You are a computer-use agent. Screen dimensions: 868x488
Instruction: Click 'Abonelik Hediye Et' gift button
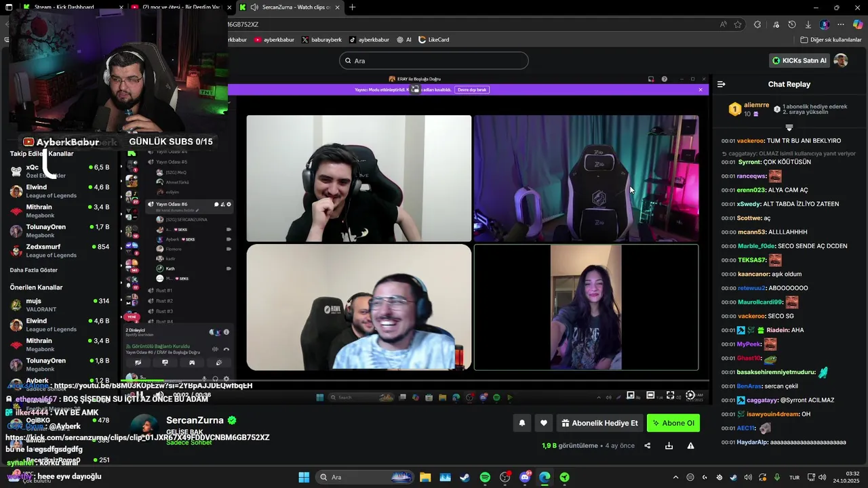pos(599,423)
